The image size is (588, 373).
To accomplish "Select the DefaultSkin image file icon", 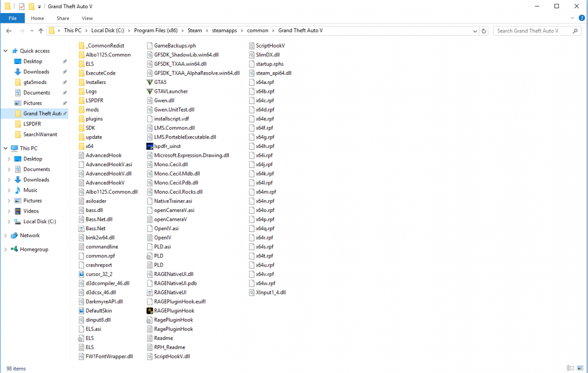I will [x=81, y=311].
